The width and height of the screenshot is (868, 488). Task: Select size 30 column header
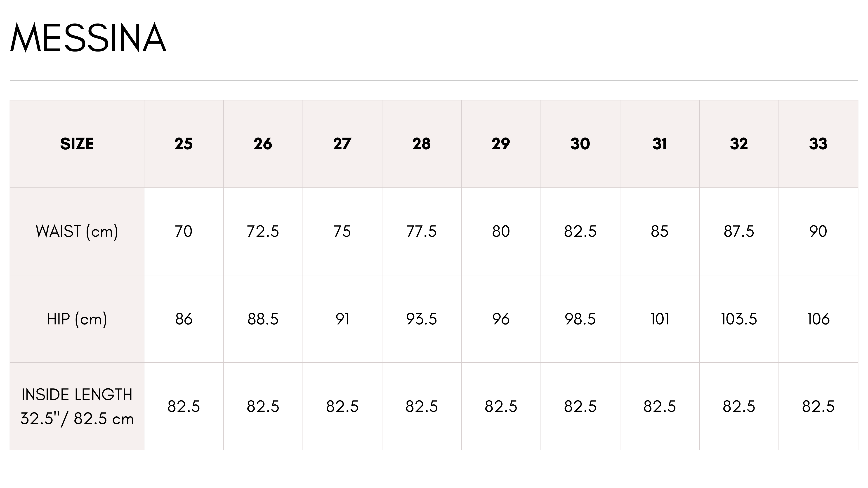(x=580, y=144)
